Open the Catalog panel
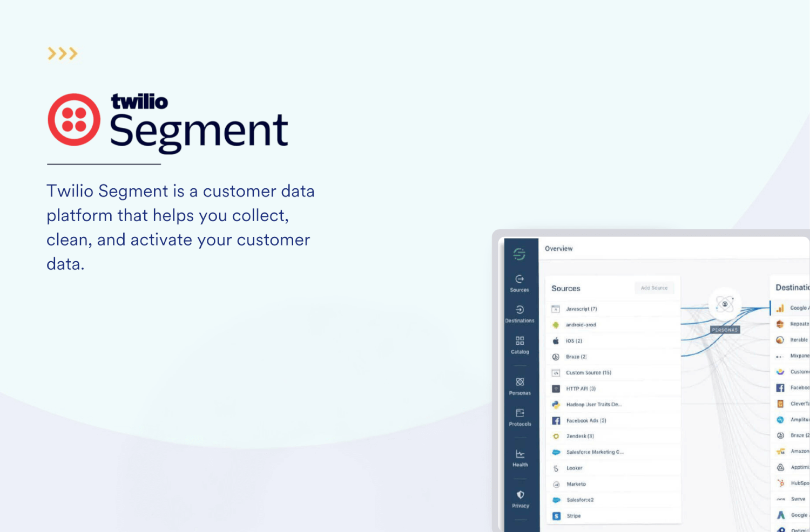This screenshot has height=532, width=810. [519, 345]
